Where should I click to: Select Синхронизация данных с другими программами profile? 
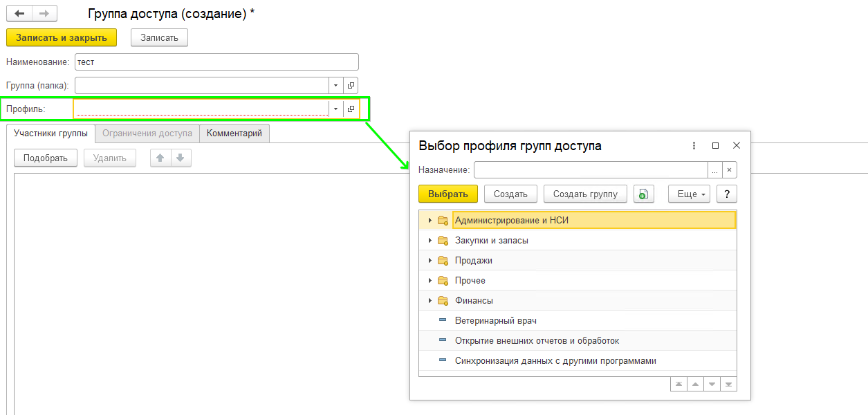[x=578, y=361]
